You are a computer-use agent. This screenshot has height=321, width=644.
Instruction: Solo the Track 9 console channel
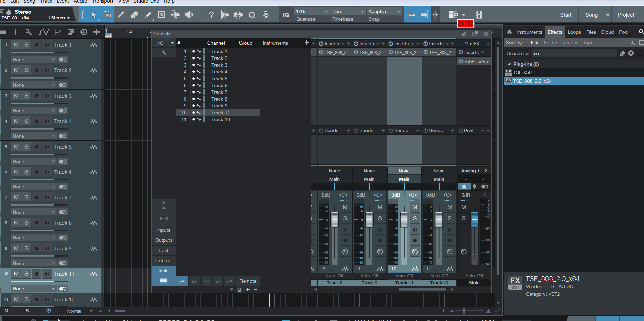(380, 218)
